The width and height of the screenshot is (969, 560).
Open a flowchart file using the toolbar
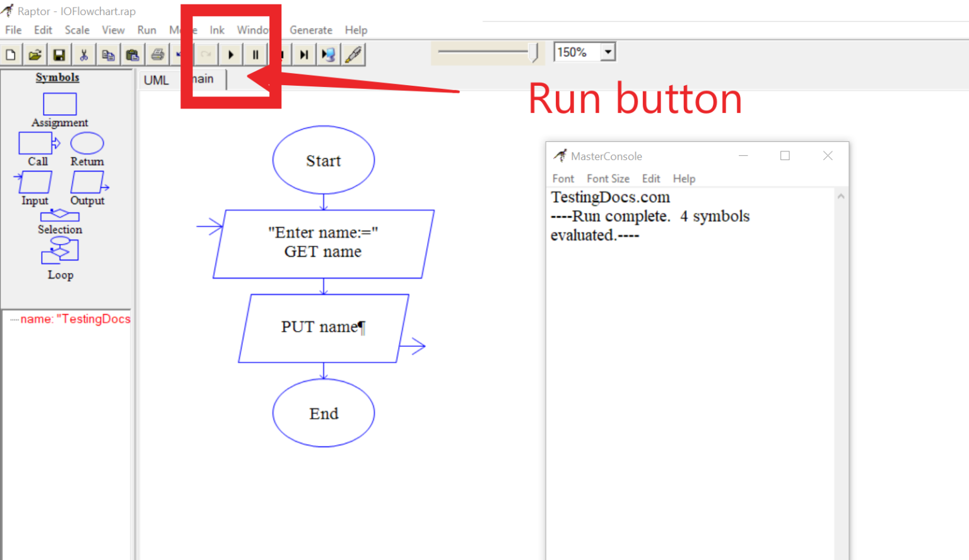[x=35, y=54]
